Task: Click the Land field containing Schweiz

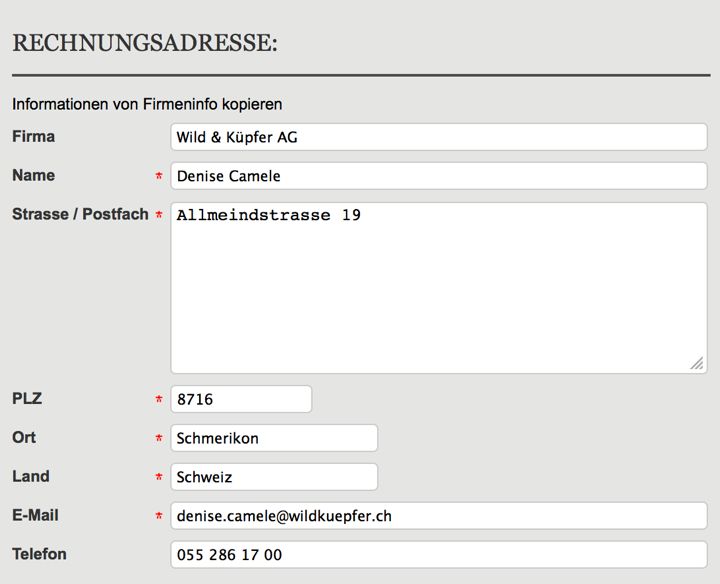Action: pyautogui.click(x=274, y=477)
